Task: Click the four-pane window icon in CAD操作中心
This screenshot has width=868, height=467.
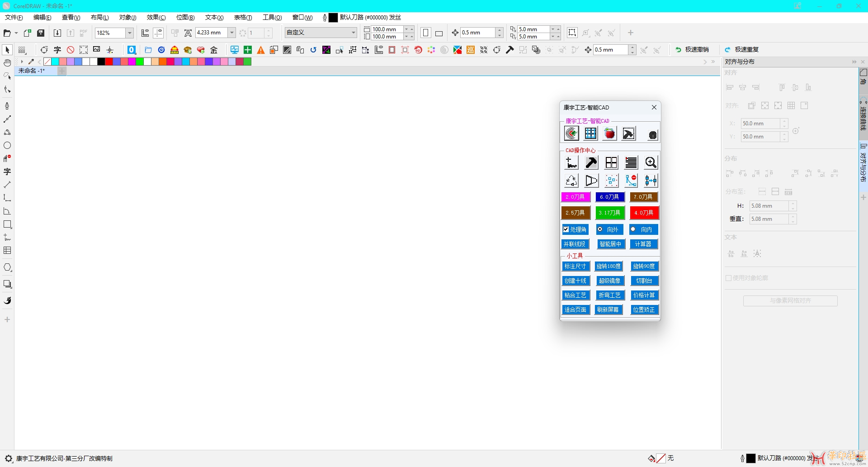Action: [611, 162]
